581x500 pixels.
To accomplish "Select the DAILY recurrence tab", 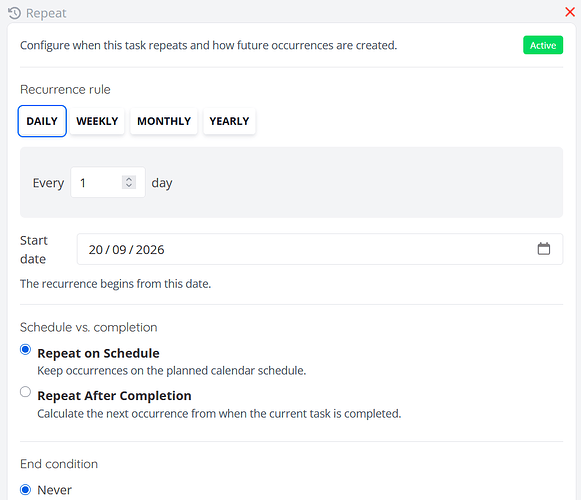I will [x=42, y=121].
